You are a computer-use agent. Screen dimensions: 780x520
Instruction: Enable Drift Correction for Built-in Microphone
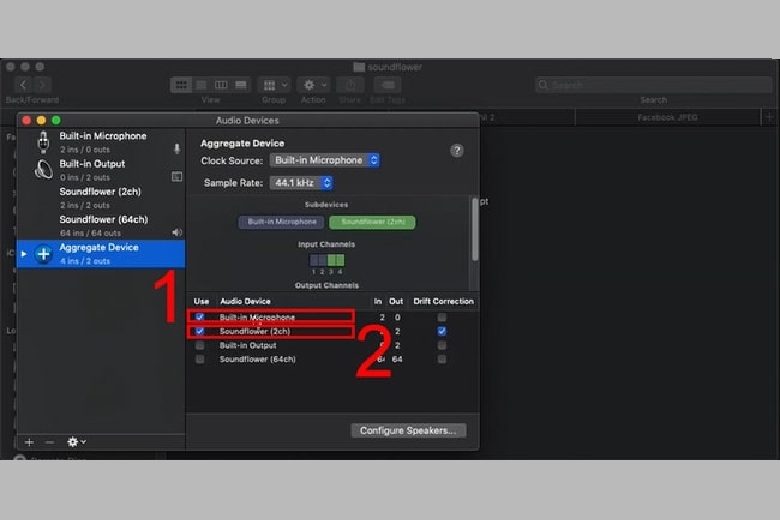(442, 317)
